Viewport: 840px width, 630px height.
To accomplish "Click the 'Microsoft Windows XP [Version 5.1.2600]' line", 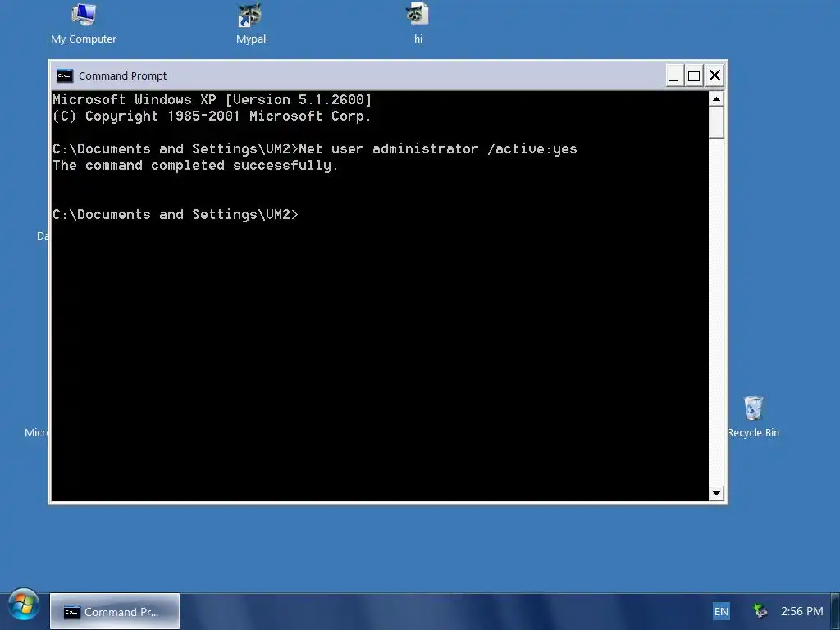I will (212, 99).
